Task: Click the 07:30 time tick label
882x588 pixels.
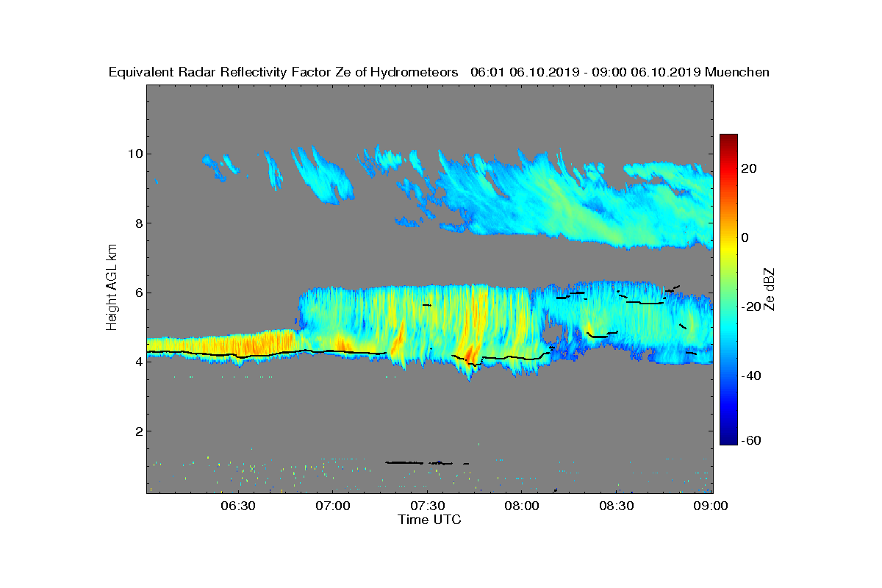Action: pyautogui.click(x=428, y=506)
